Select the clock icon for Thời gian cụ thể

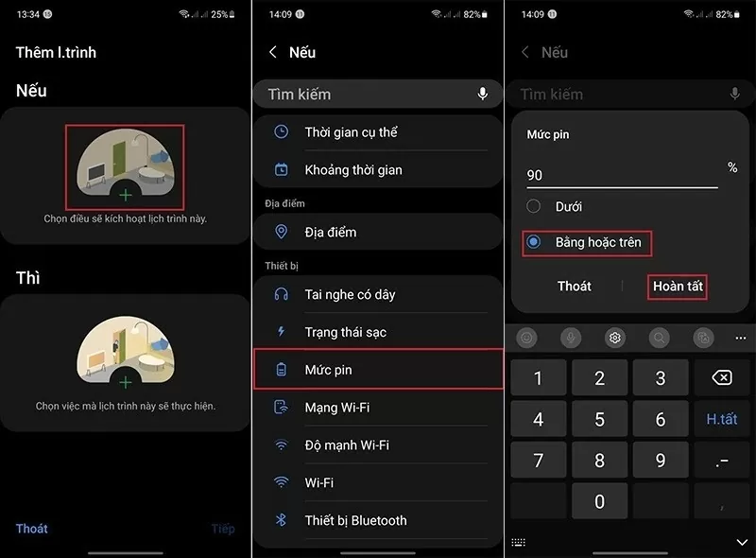pyautogui.click(x=281, y=131)
